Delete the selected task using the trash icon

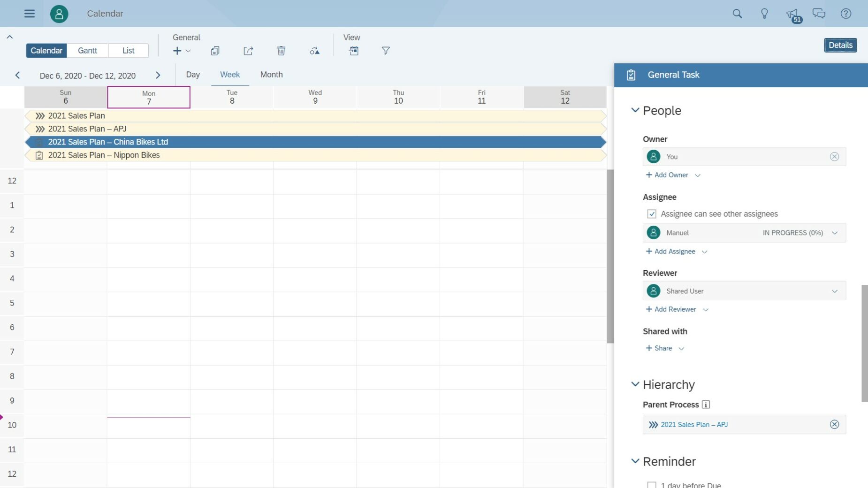click(x=281, y=51)
